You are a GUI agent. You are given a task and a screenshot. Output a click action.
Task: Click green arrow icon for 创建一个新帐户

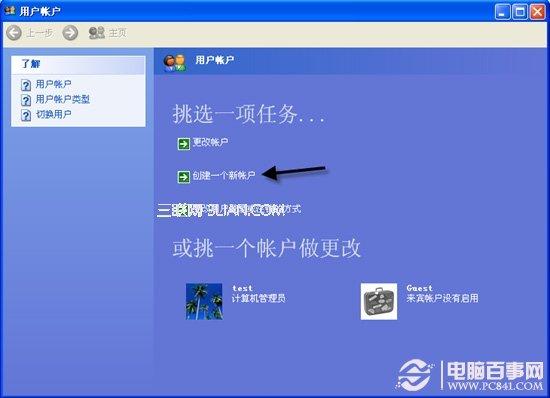183,176
